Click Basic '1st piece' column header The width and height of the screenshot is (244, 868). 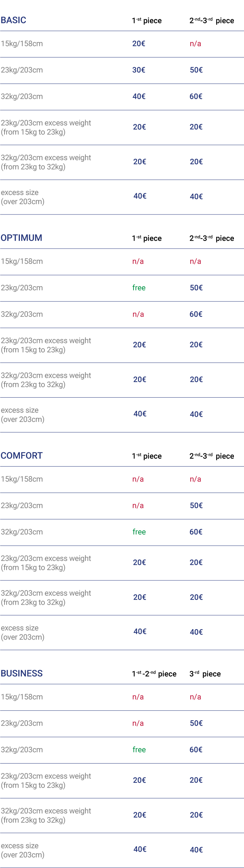tap(147, 21)
